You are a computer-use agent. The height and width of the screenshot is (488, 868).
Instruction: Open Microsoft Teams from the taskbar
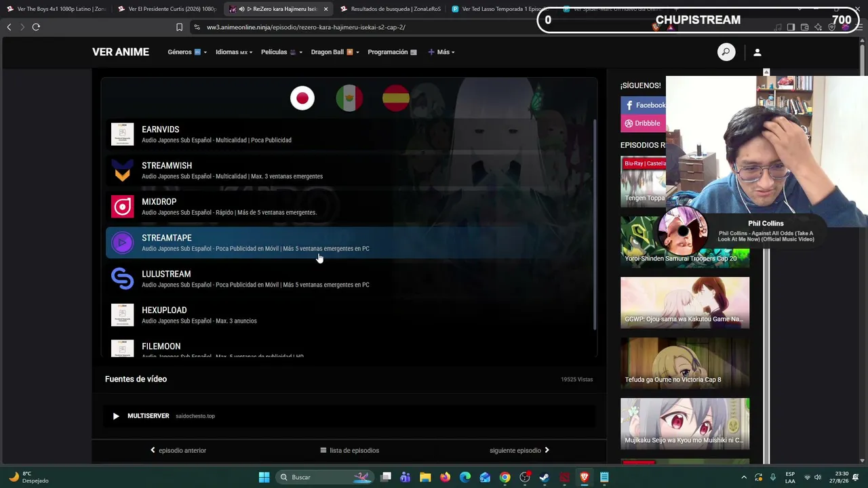pos(406,477)
